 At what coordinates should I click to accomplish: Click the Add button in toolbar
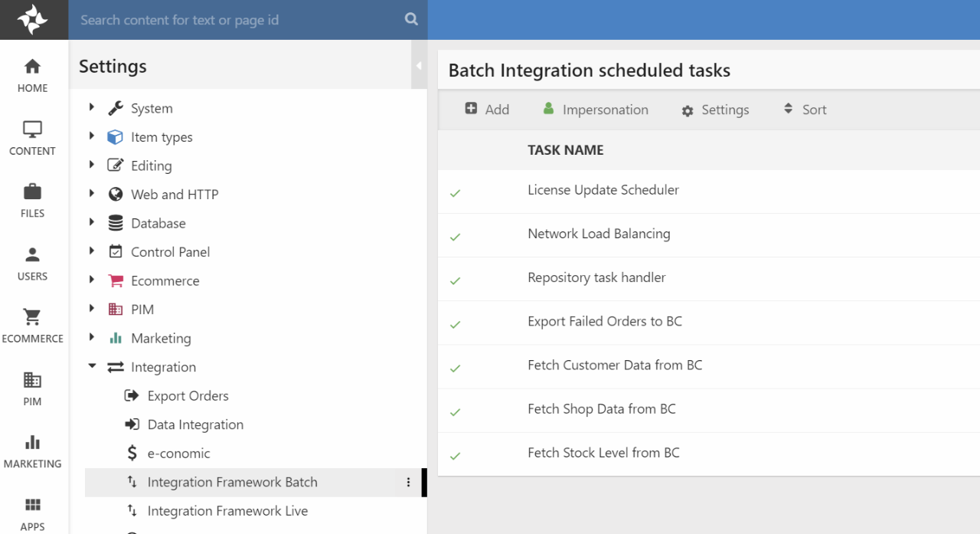[487, 110]
